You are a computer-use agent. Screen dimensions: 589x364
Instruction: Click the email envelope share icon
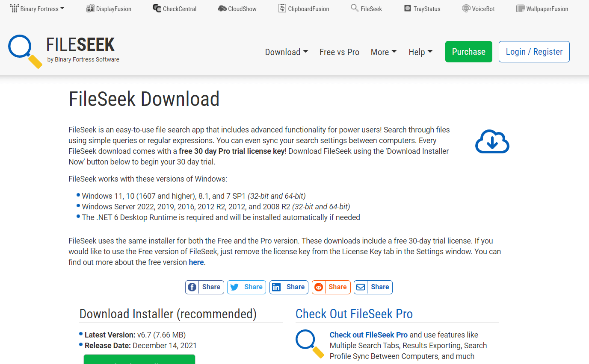pyautogui.click(x=361, y=287)
